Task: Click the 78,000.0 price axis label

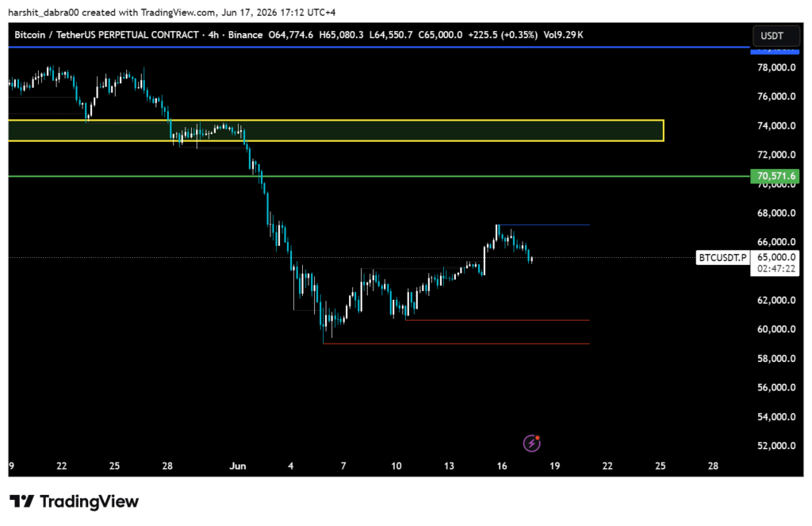Action: (x=776, y=67)
